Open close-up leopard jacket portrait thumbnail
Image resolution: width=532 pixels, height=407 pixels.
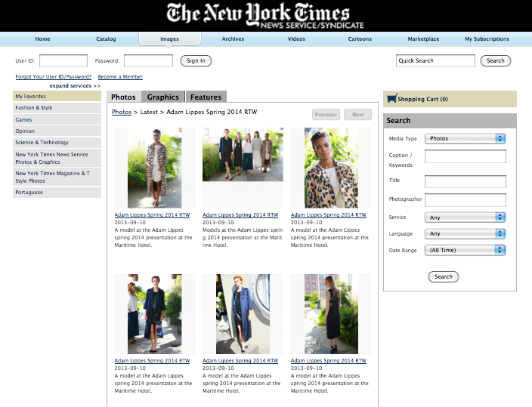click(331, 168)
